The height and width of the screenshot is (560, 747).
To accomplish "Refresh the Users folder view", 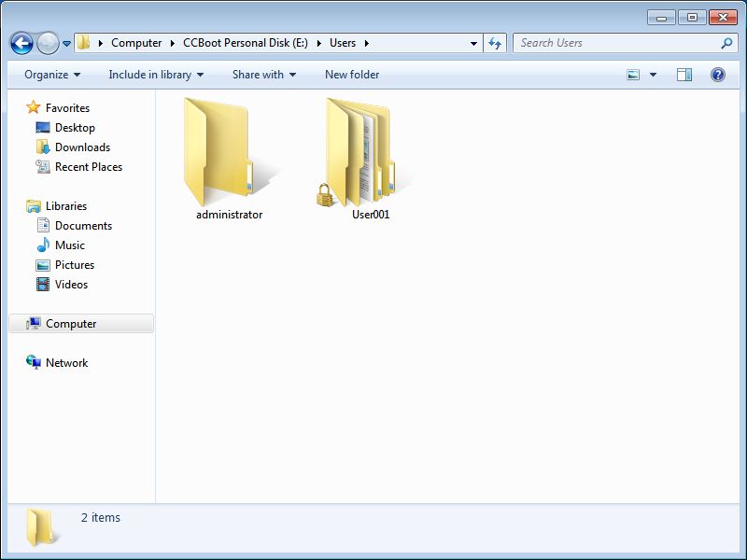I will coord(495,43).
